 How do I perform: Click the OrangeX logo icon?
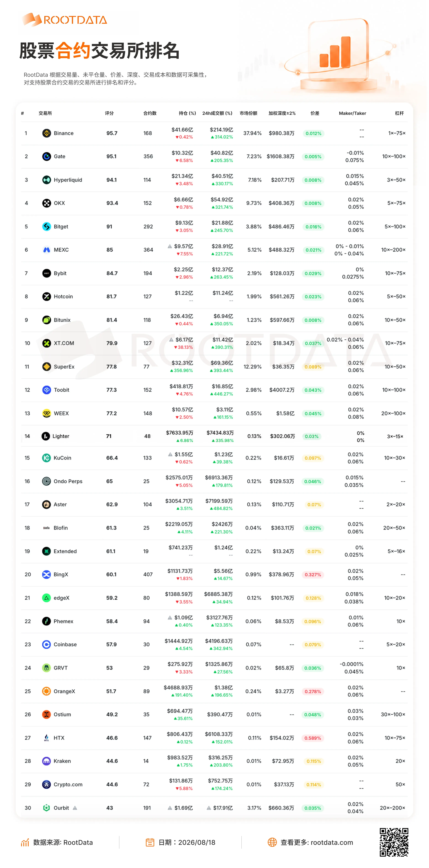[x=47, y=691]
